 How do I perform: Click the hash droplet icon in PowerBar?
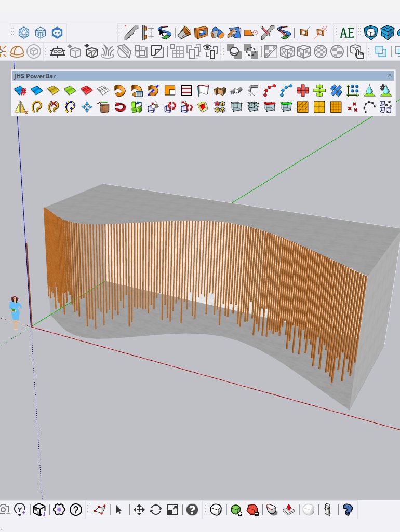tap(386, 90)
